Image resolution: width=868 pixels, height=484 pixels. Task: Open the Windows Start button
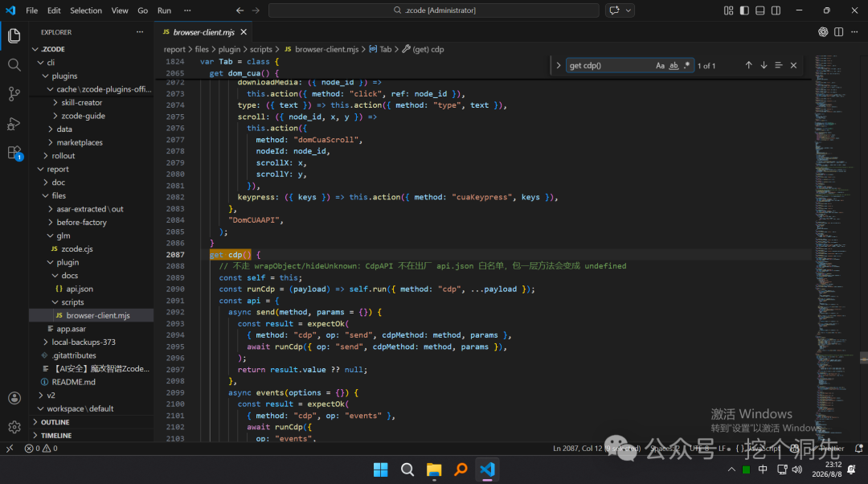[381, 470]
